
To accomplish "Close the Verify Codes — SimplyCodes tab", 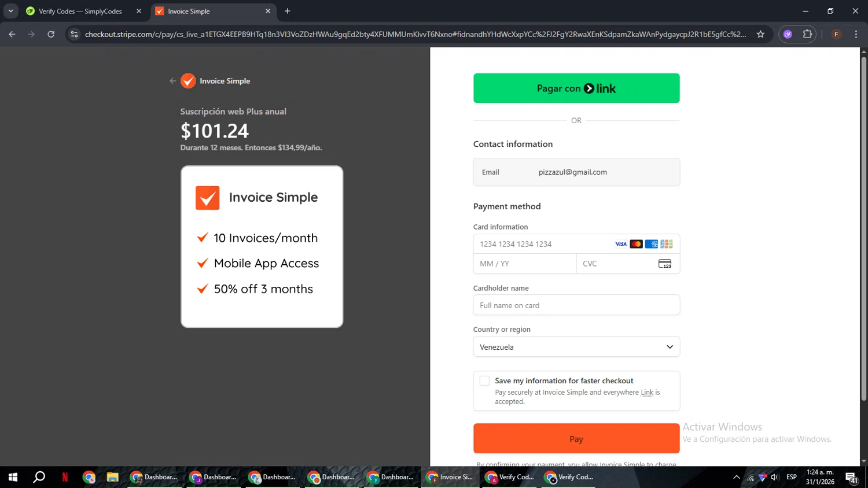I will 139,11.
